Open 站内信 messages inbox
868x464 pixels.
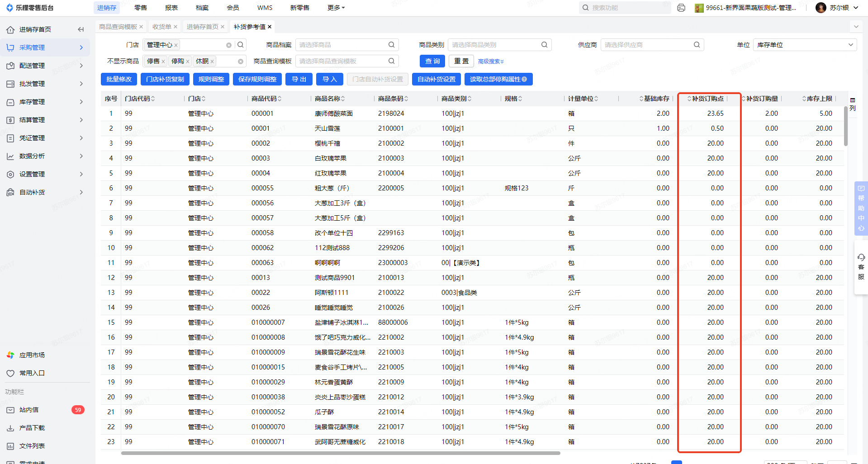[29, 410]
